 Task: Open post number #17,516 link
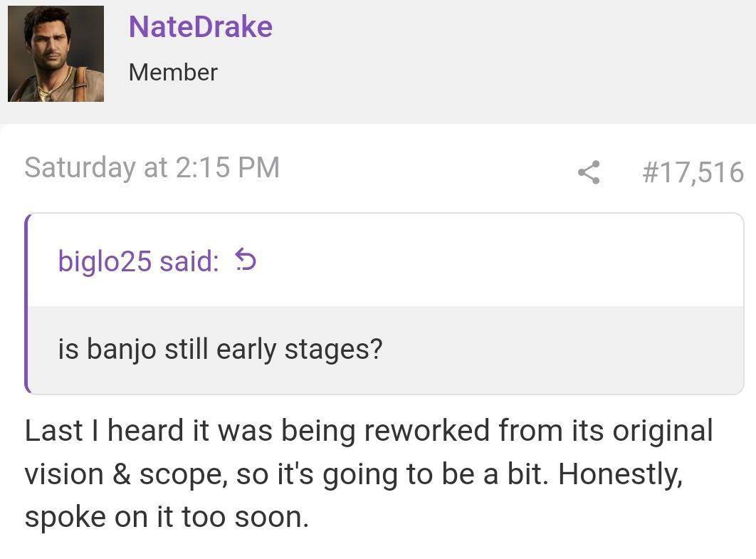pyautogui.click(x=692, y=172)
